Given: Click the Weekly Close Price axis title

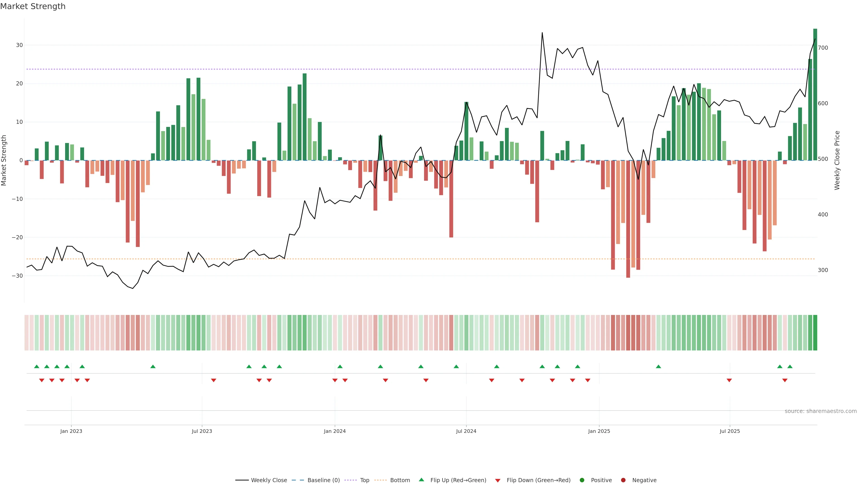Looking at the screenshot, I should pos(837,160).
